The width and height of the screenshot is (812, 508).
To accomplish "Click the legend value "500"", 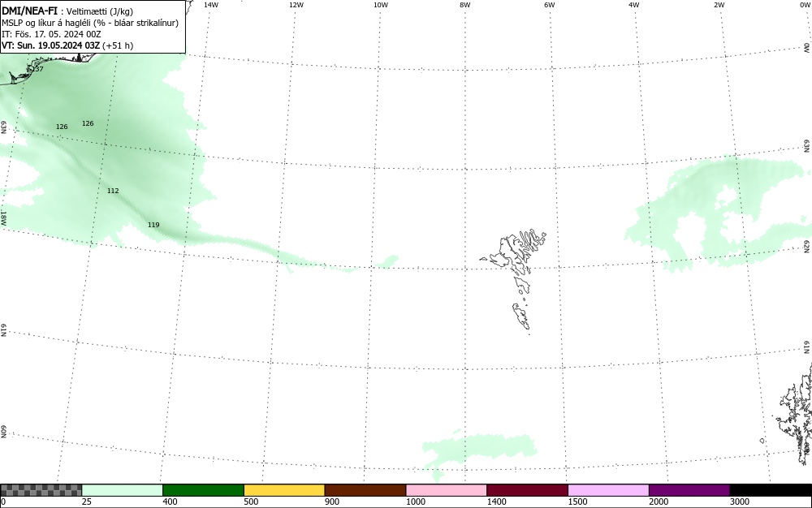I will [251, 502].
